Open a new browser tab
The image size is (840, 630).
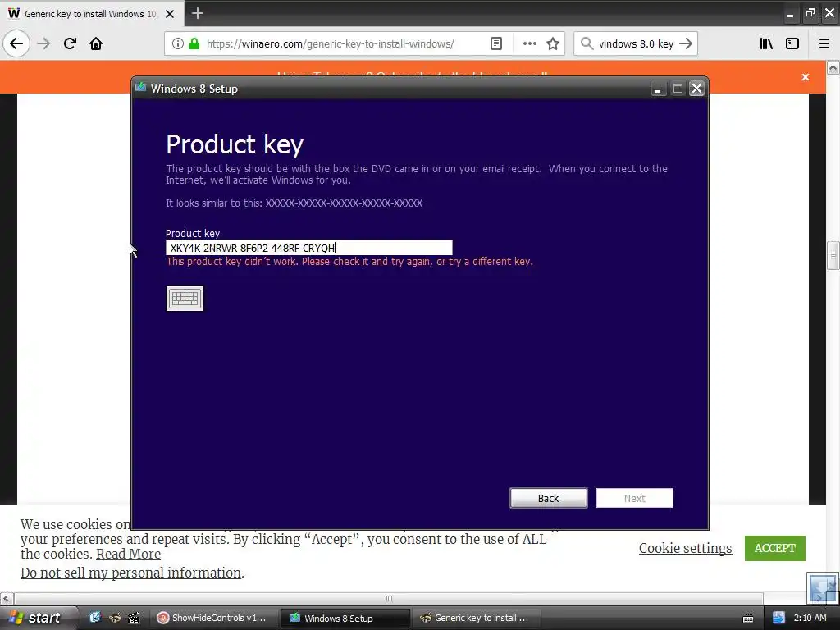click(x=197, y=13)
